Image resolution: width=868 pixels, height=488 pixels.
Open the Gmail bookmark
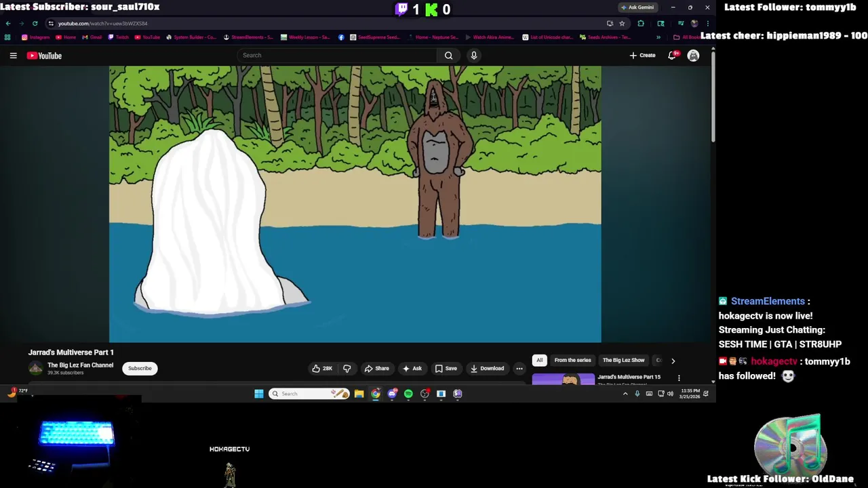click(92, 37)
